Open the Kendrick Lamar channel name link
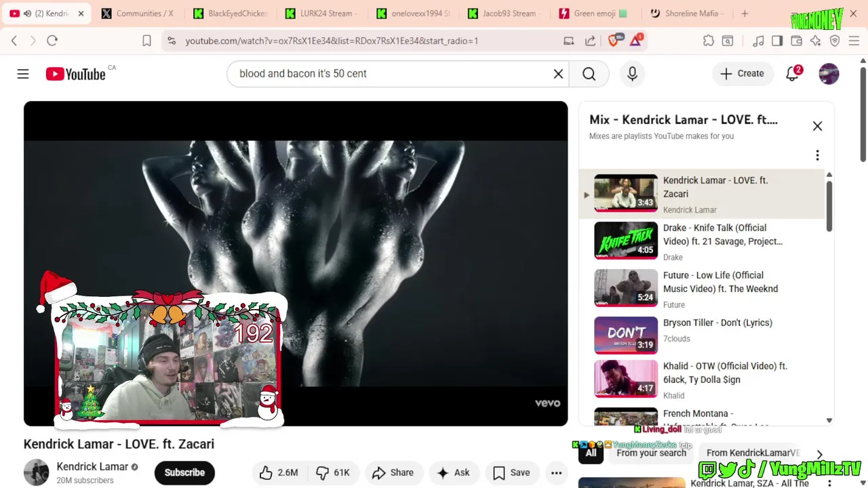 (x=92, y=467)
